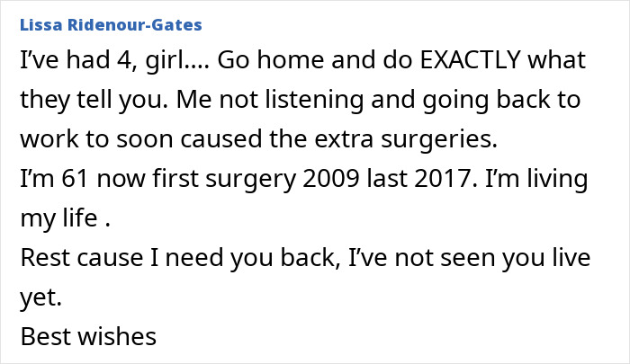Click the word "yet." near the bottom
Viewport: 630px width, 364px height.
41,298
